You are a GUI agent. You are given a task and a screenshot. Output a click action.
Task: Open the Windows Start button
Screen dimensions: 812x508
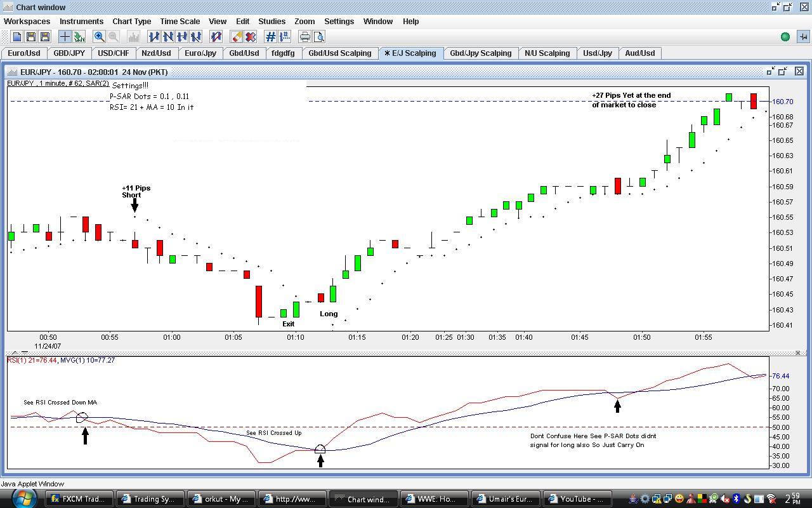point(23,498)
